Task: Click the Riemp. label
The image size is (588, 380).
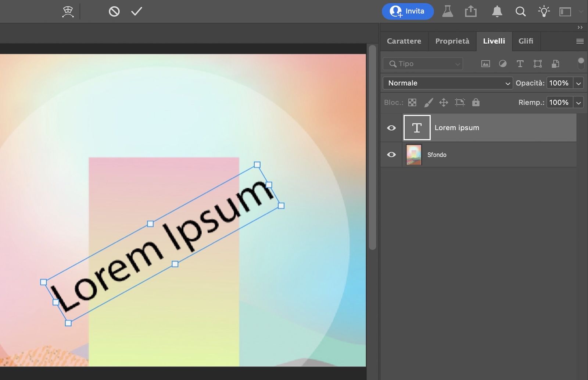Action: 531,103
